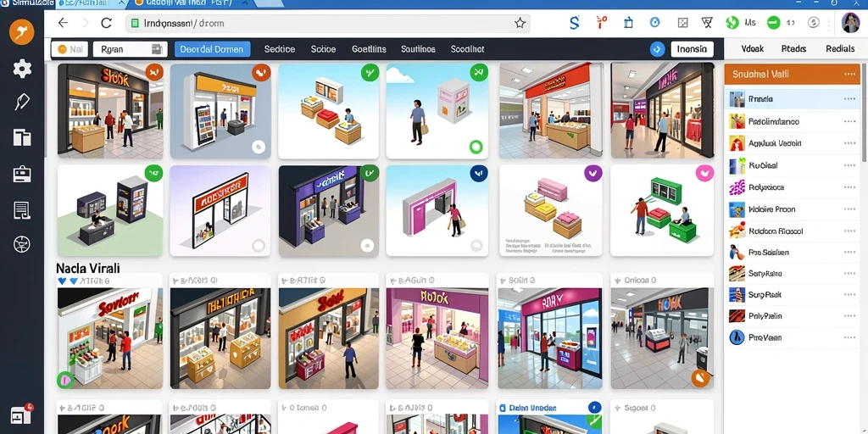Switch to the Sedtice tab

pos(280,49)
